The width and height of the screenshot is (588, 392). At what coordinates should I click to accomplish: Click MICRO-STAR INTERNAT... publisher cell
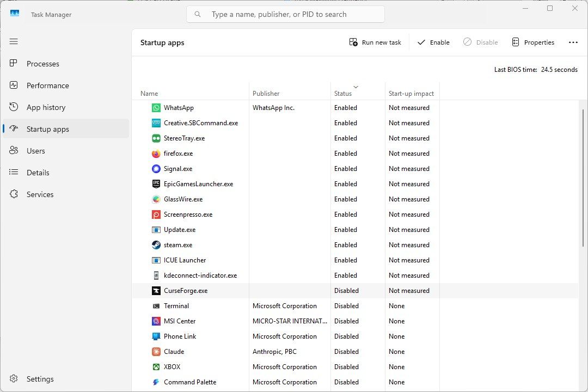point(290,321)
